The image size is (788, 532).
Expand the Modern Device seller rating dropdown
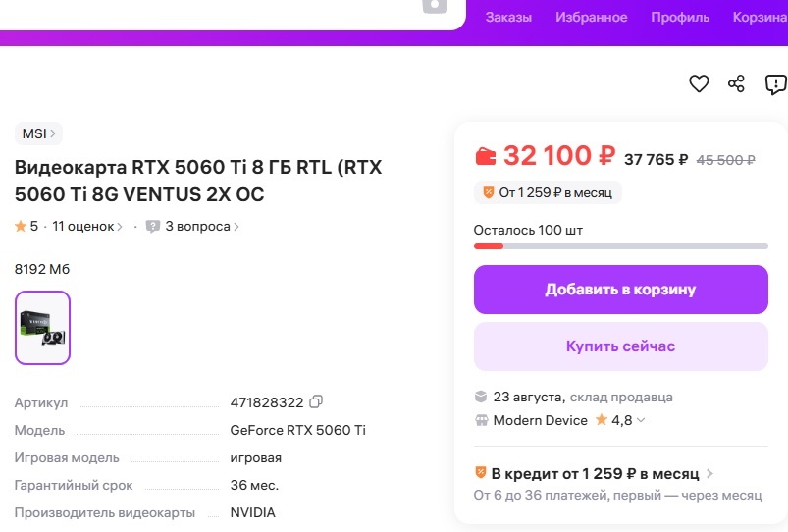[642, 421]
